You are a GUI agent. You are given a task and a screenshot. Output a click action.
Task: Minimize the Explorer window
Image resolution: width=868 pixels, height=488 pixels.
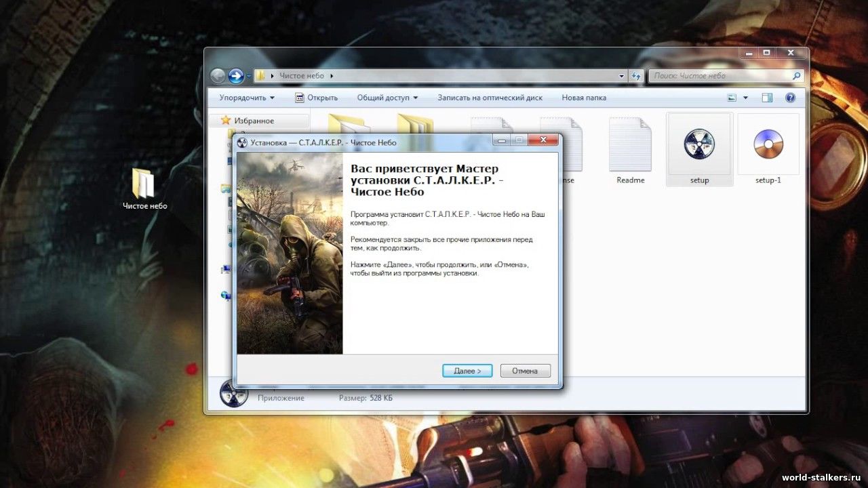click(749, 53)
